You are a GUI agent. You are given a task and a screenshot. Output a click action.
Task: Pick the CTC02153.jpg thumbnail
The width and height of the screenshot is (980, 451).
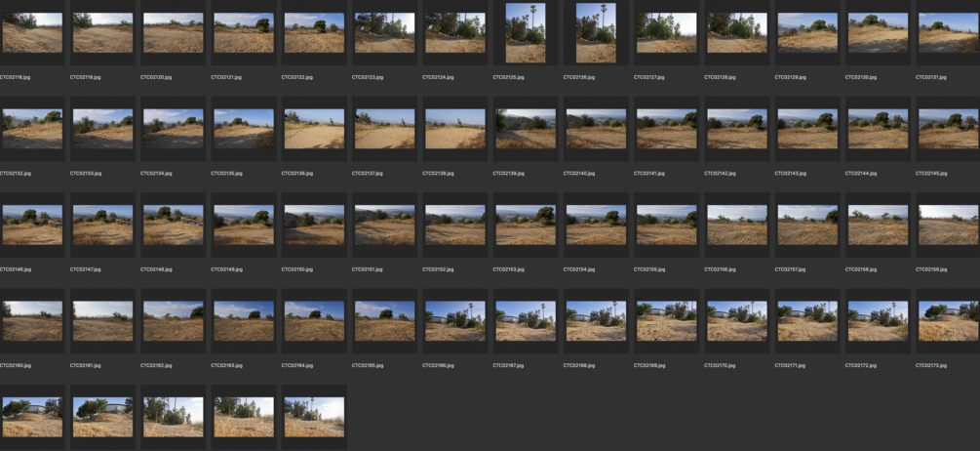(526, 225)
